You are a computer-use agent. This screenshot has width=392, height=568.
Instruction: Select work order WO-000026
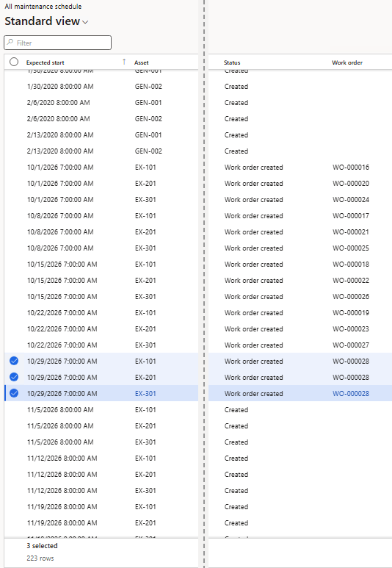[351, 297]
